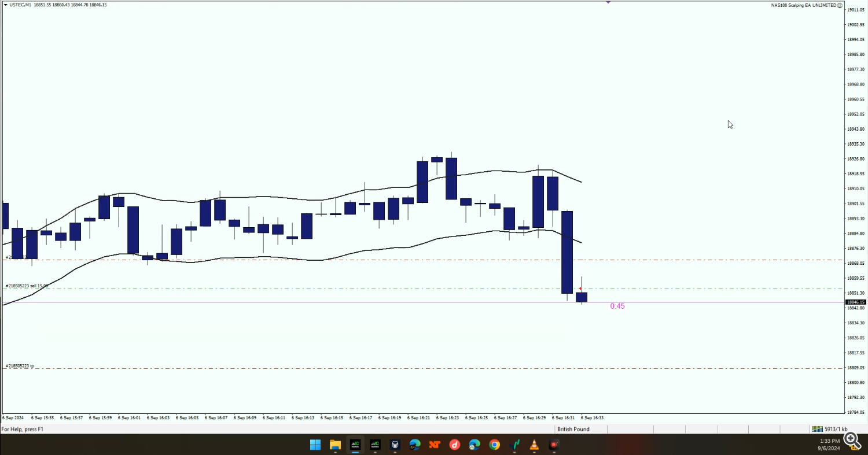Click the 6 Sep 15:55 time axis label

click(42, 417)
